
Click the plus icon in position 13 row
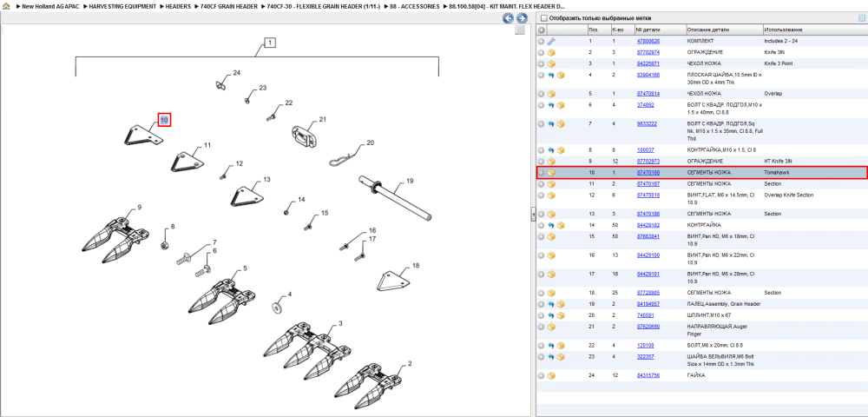[x=541, y=214]
